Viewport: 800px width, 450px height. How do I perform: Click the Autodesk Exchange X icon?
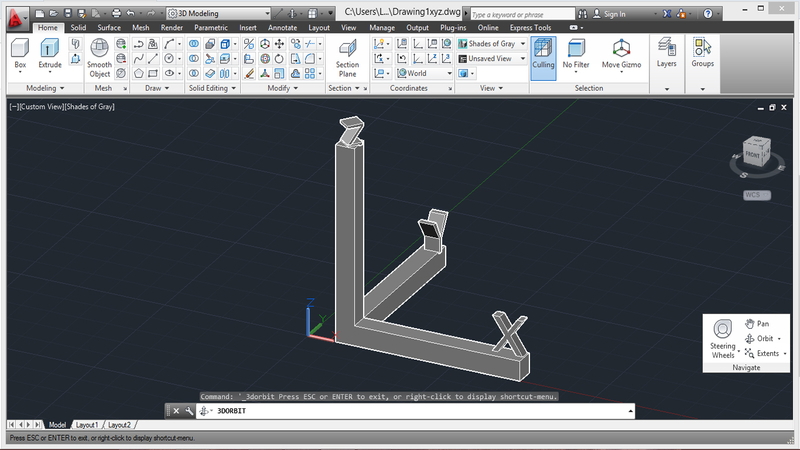667,14
